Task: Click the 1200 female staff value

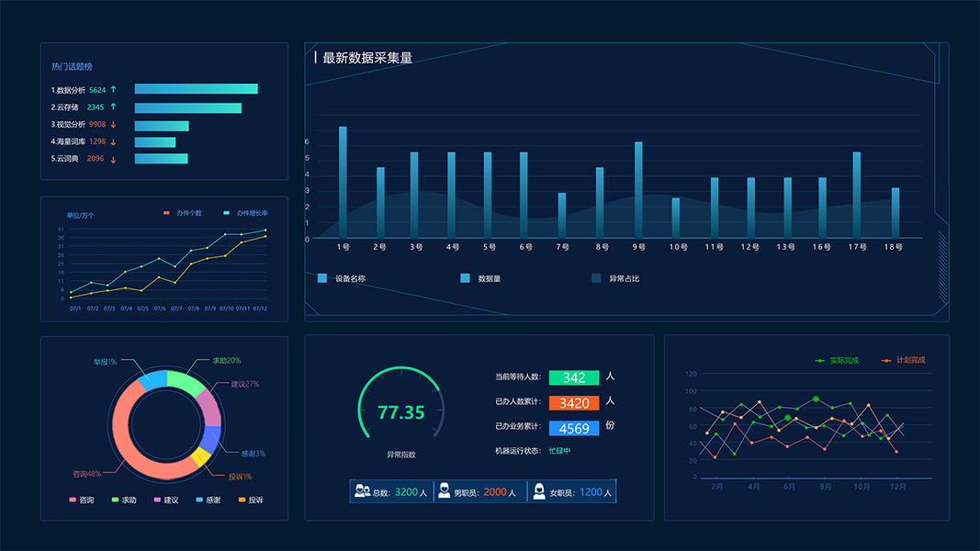Action: coord(591,492)
